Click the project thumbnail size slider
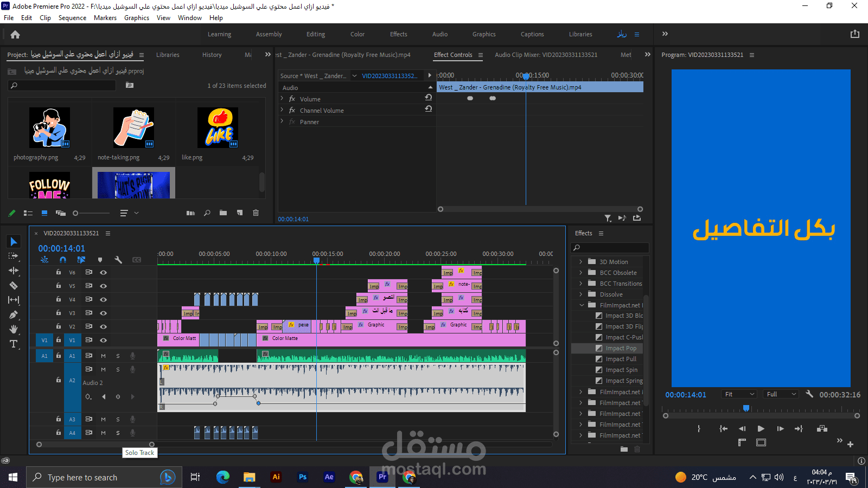The image size is (868, 488). [76, 213]
